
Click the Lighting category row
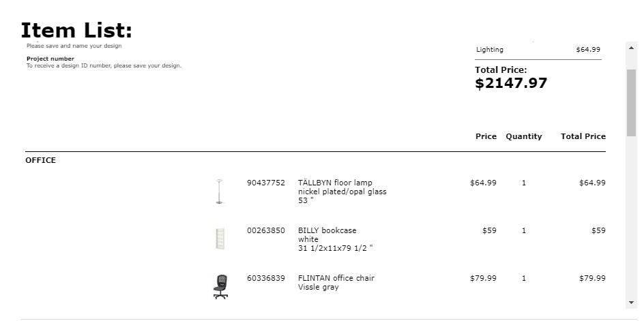point(538,50)
